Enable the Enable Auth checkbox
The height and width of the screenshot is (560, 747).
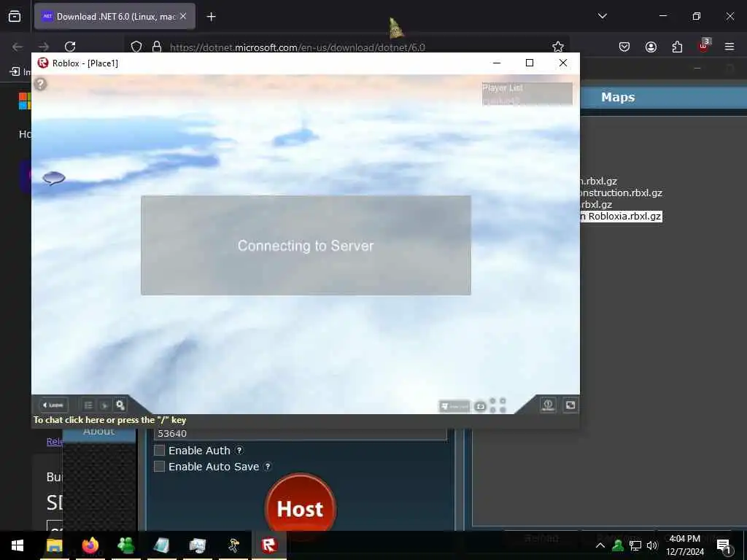[x=159, y=450]
